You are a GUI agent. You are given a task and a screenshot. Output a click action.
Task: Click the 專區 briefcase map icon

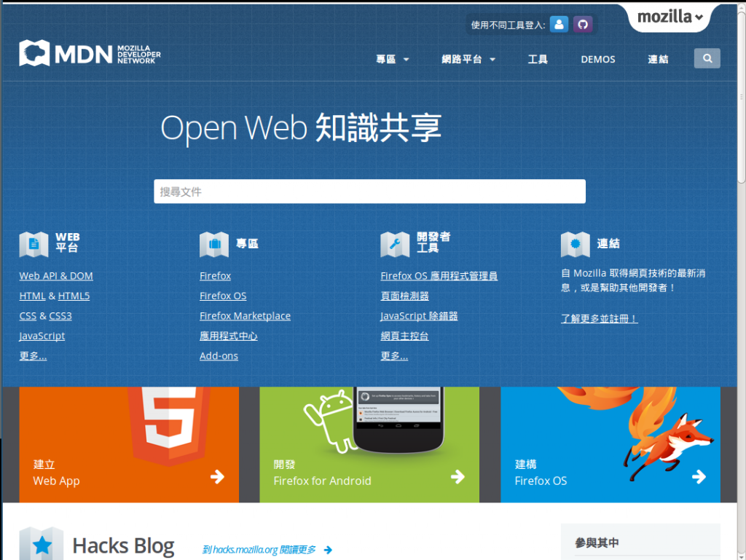pos(214,245)
